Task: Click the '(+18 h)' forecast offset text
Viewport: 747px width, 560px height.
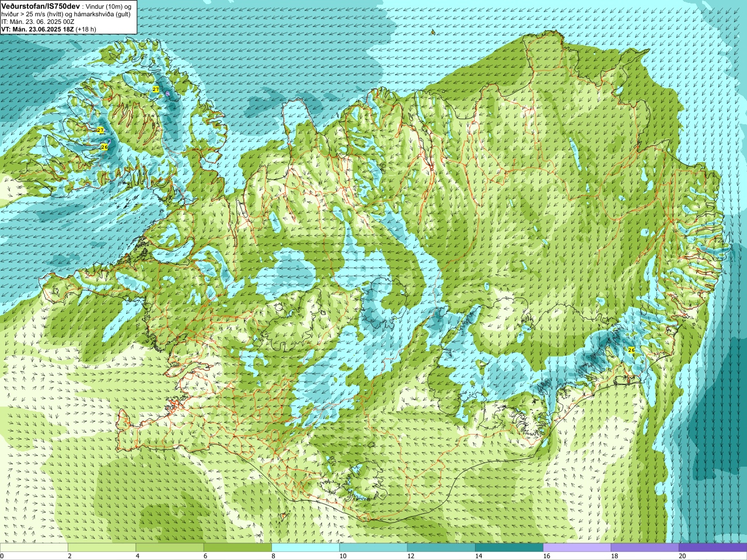Action: pos(86,29)
